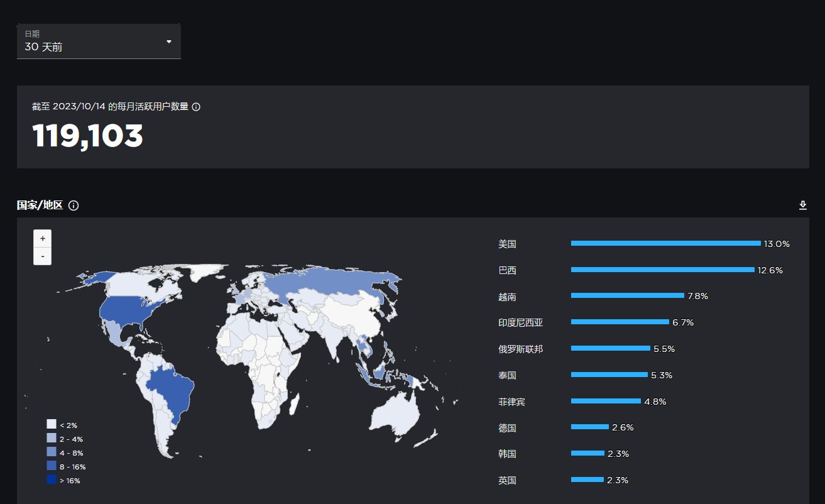Click the 国家/地区 section heading

click(40, 205)
